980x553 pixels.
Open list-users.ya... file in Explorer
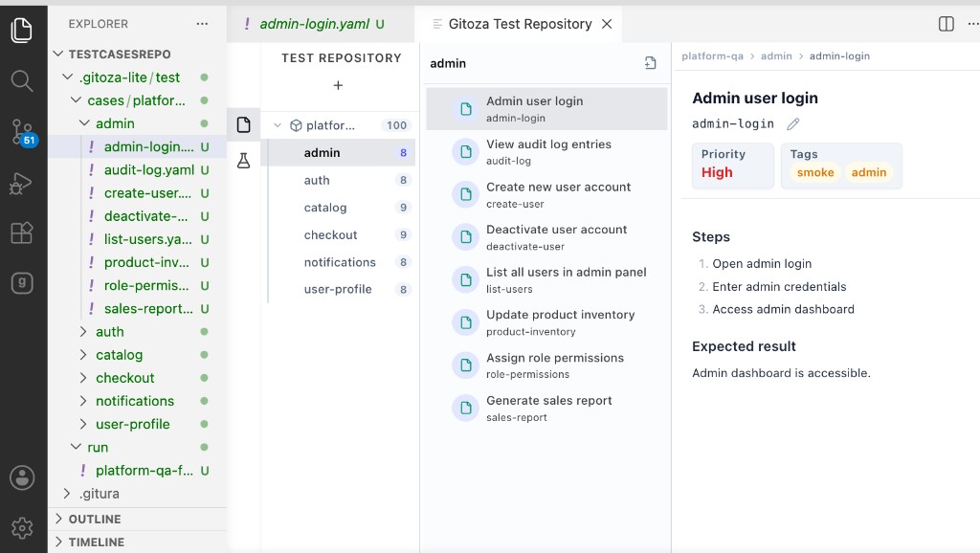pos(137,239)
